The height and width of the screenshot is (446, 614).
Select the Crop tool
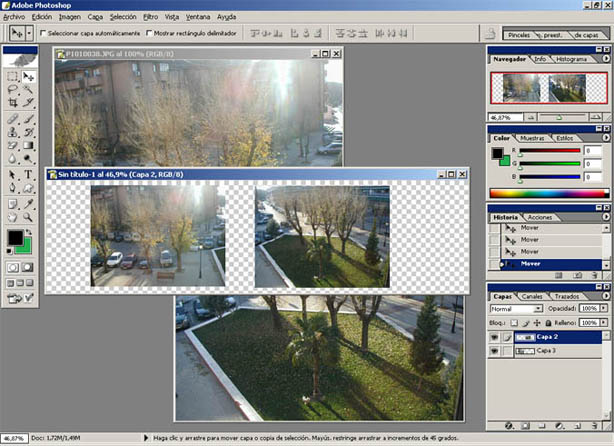13,102
